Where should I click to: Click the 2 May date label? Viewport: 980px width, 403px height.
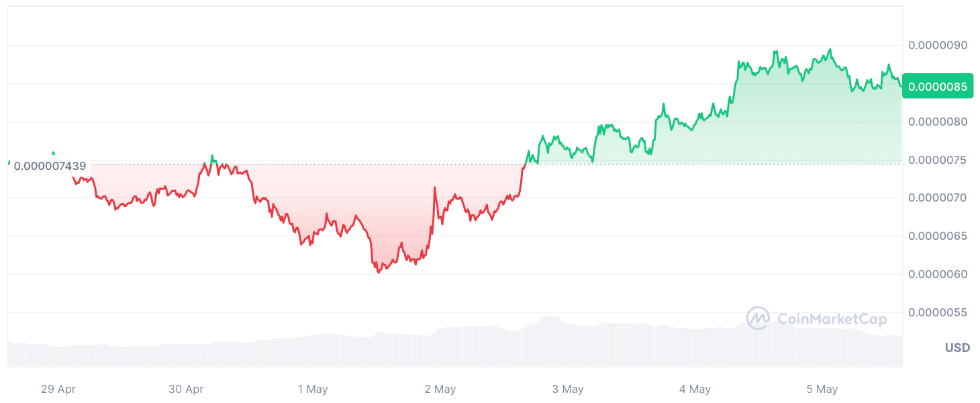(440, 389)
